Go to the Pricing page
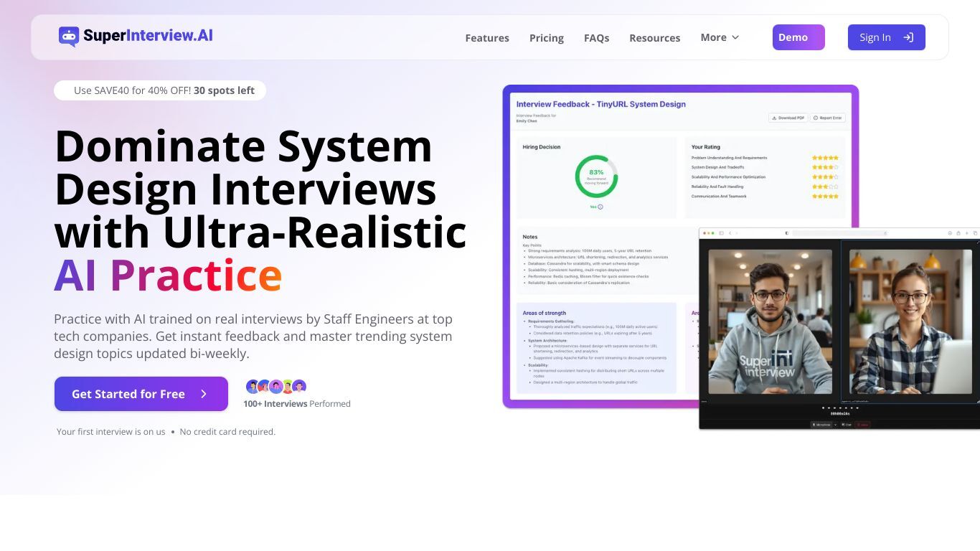This screenshot has height=551, width=980. click(547, 38)
